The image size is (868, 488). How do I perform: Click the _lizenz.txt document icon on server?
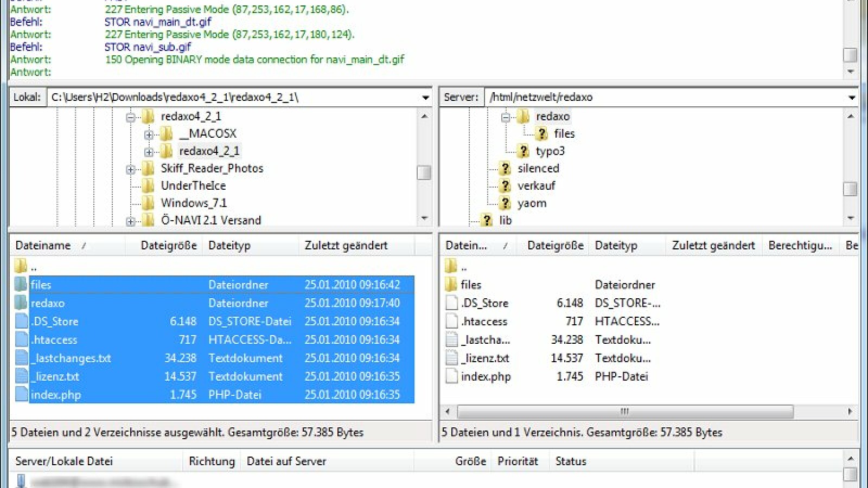(451, 358)
